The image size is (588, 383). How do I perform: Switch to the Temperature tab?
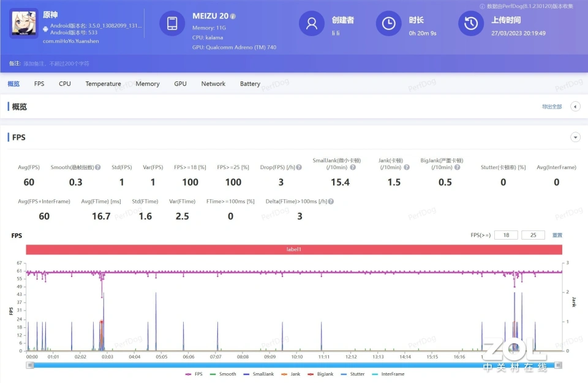(103, 84)
